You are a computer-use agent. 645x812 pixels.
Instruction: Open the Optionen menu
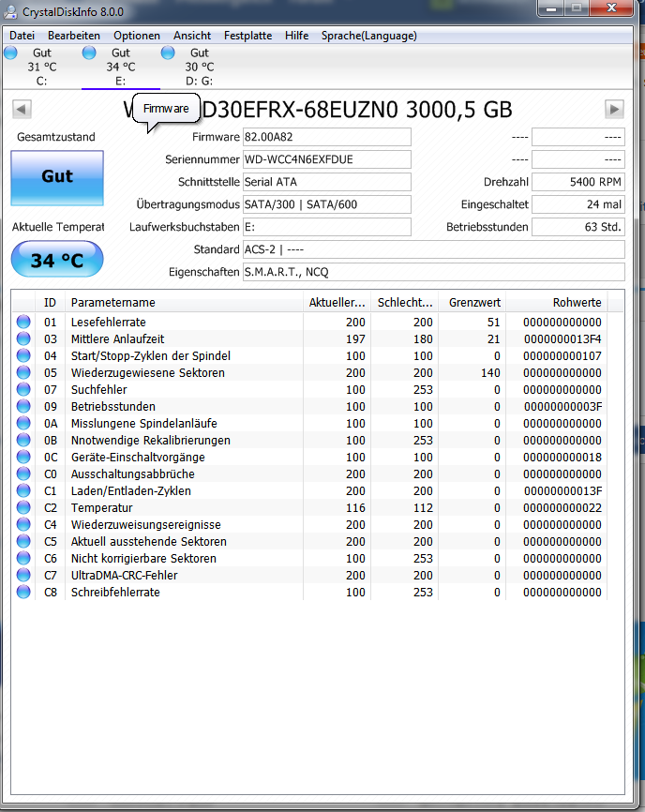click(137, 36)
